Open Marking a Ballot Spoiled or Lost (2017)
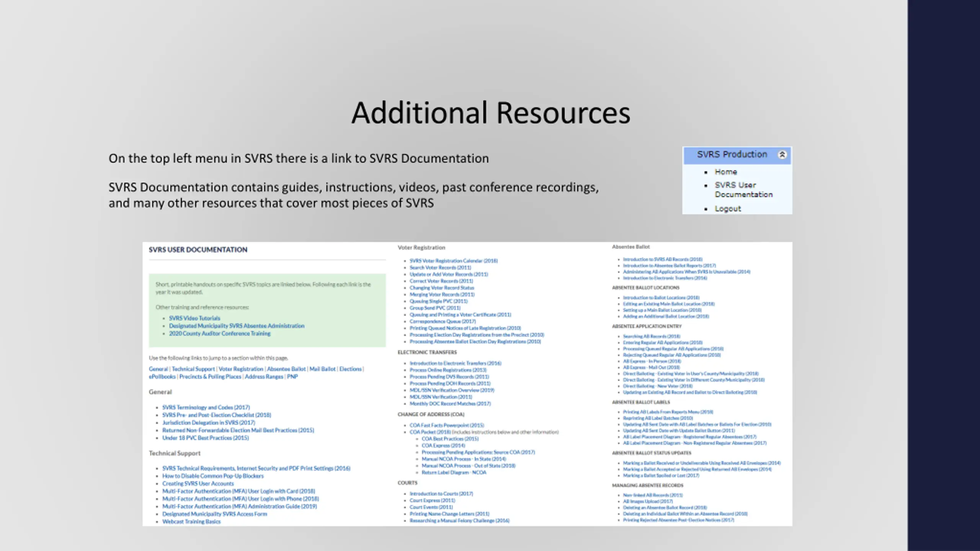Screen dimensions: 980x551 point(661,476)
